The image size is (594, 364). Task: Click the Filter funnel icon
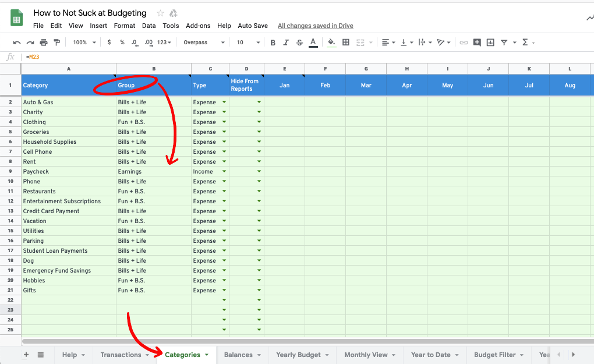point(504,43)
